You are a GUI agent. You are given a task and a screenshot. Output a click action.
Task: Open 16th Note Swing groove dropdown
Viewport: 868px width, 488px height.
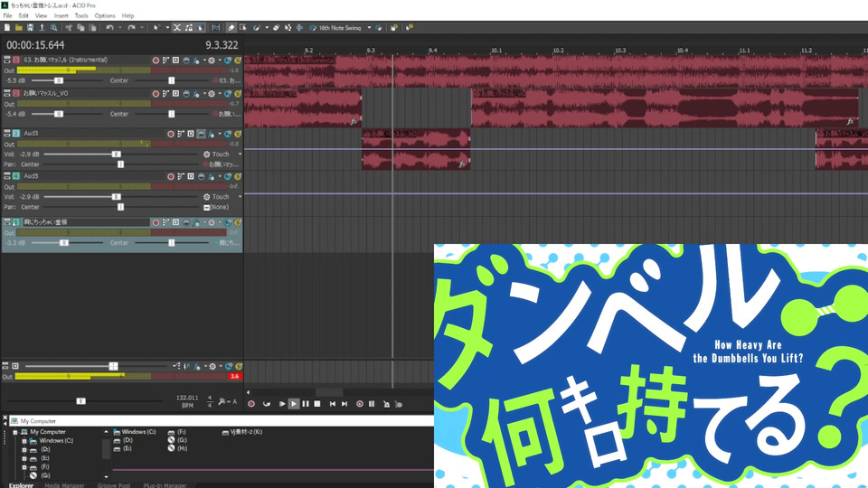(x=369, y=27)
